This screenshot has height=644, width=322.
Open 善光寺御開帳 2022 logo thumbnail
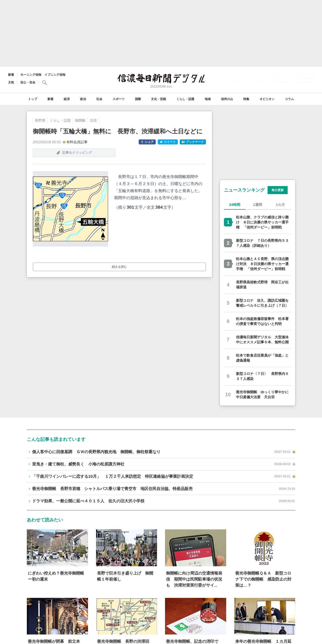click(x=265, y=548)
